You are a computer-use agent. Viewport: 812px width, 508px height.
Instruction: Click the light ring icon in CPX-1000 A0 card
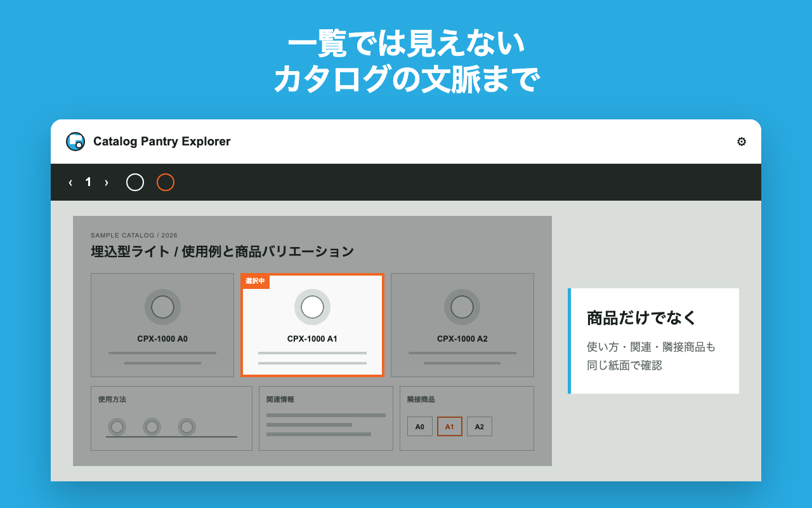coord(162,307)
